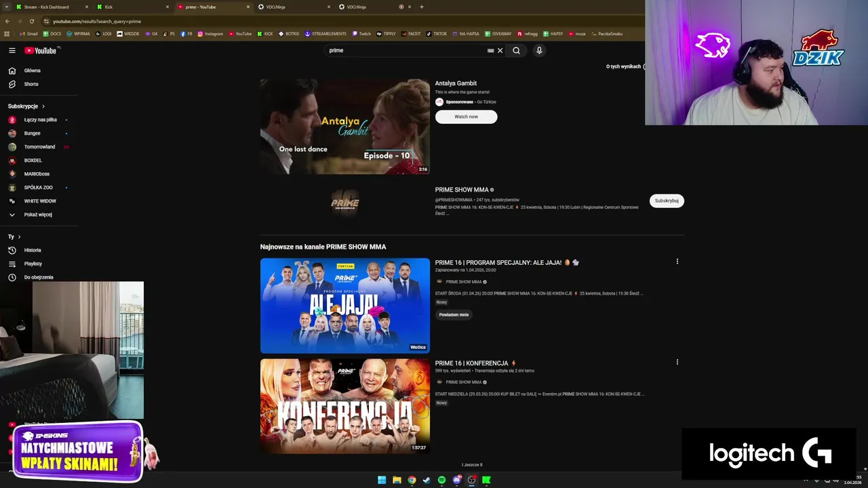868x488 pixels.
Task: Open Twitch bookmark
Action: point(361,33)
